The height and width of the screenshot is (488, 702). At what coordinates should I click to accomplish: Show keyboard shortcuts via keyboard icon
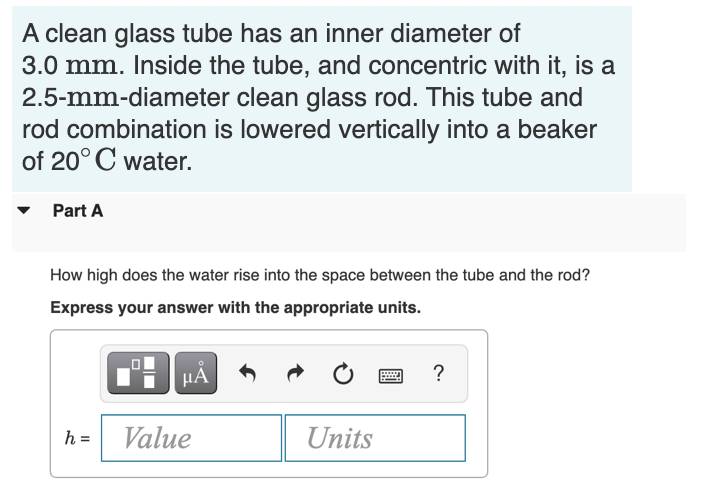390,376
